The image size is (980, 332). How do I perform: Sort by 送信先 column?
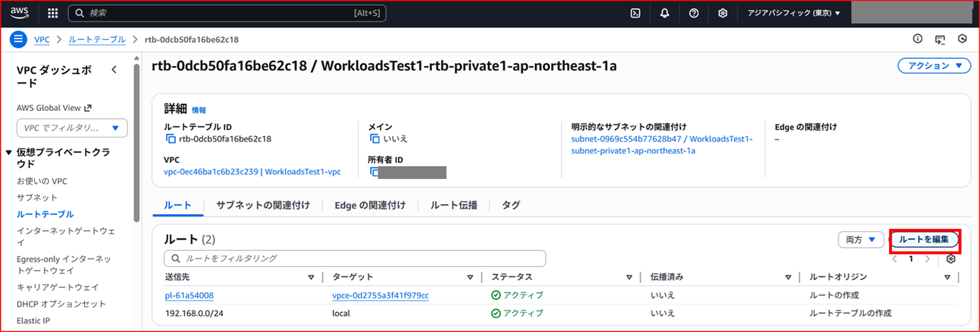pyautogui.click(x=311, y=277)
